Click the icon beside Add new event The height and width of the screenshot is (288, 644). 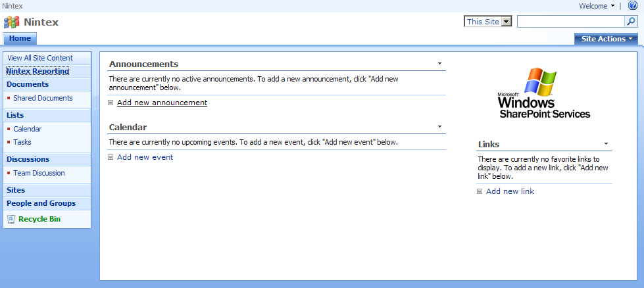111,157
